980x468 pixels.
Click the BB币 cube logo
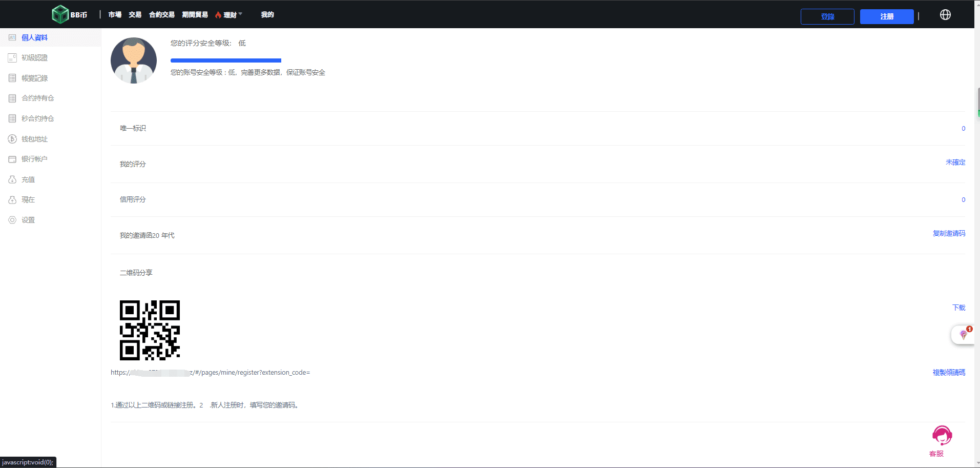tap(60, 14)
